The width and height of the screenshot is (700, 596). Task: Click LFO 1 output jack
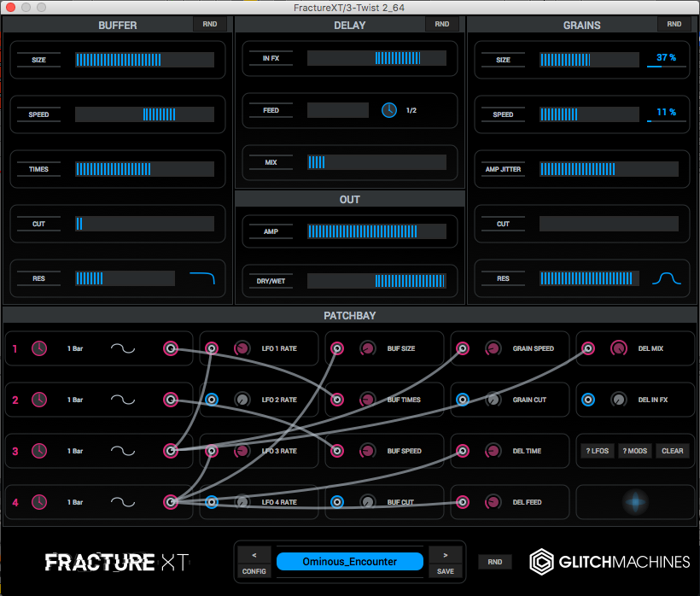coord(171,348)
